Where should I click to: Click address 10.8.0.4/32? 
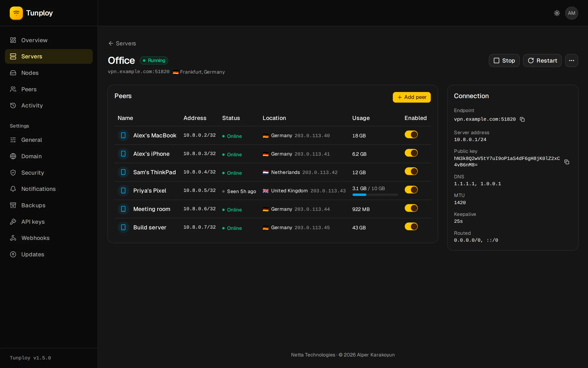coord(199,172)
